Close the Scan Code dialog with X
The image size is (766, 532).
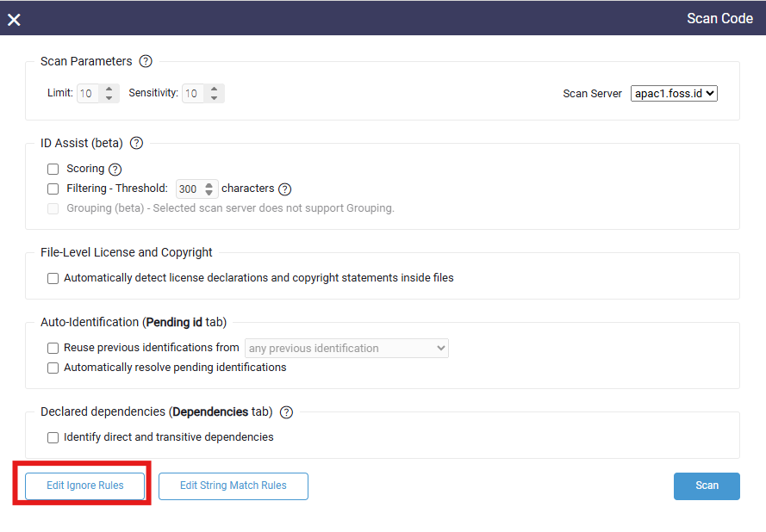[x=14, y=19]
